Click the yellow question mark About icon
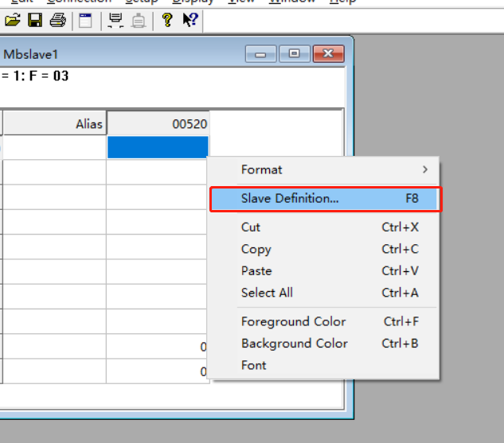Image resolution: width=504 pixels, height=443 pixels. click(x=167, y=21)
